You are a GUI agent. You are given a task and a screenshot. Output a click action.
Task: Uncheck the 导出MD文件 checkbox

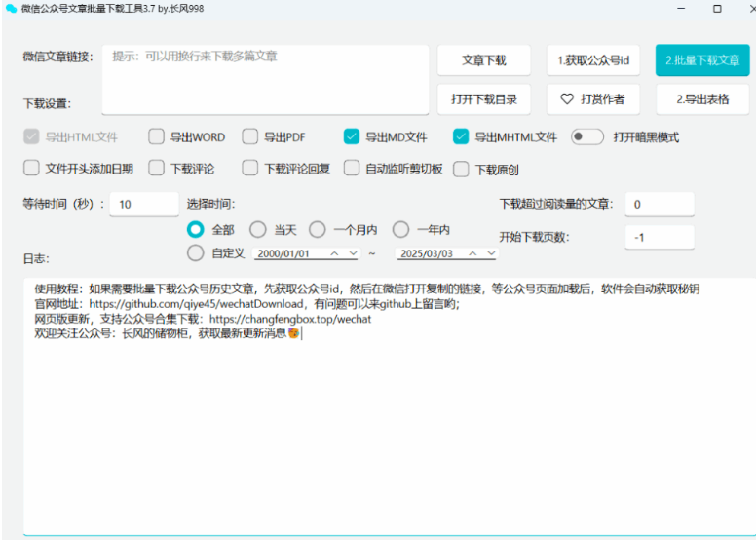[x=352, y=136]
